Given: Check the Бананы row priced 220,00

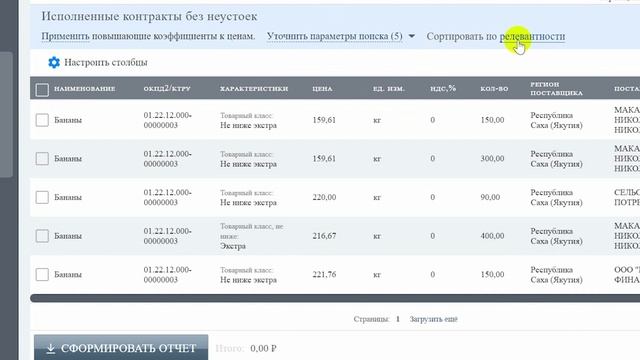Looking at the screenshot, I should (x=42, y=197).
